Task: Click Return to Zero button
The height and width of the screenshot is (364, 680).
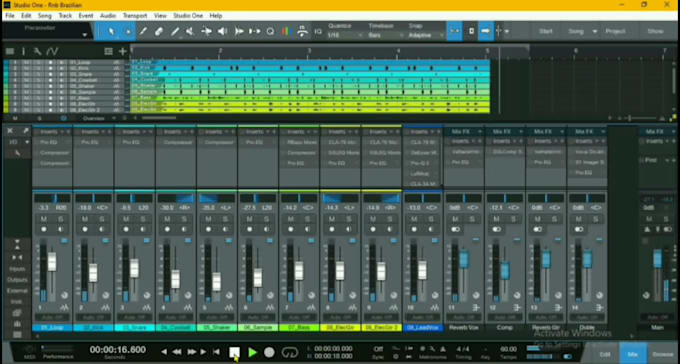Action: point(216,352)
